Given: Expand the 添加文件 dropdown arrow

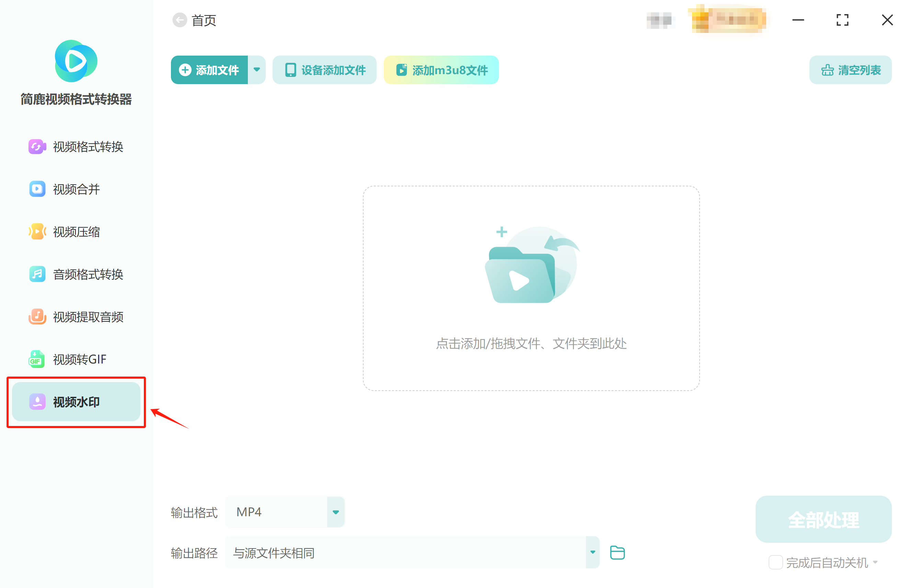Looking at the screenshot, I should (257, 70).
